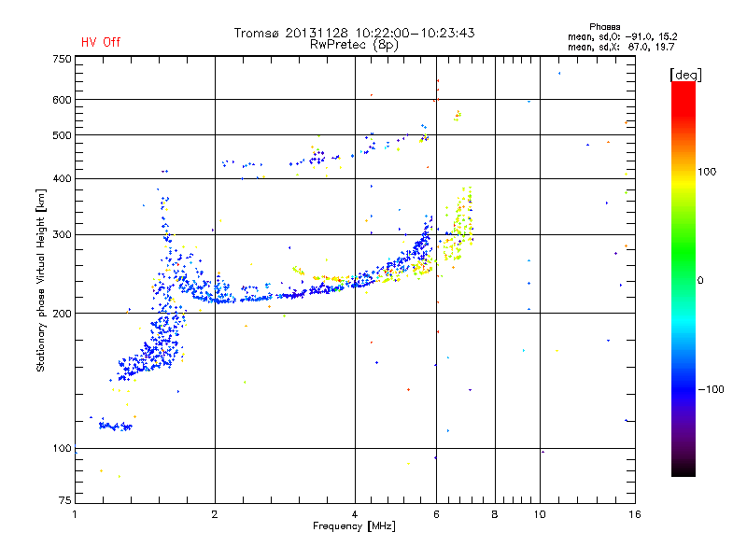The image size is (747, 560).
Task: Click x-axis label 10
Action: pyautogui.click(x=540, y=514)
